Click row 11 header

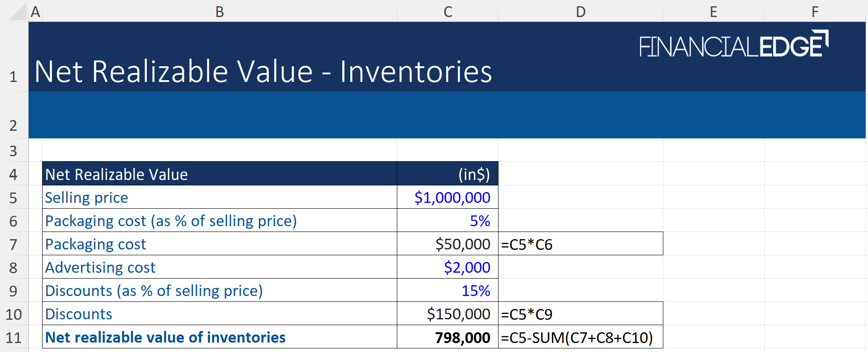point(13,338)
